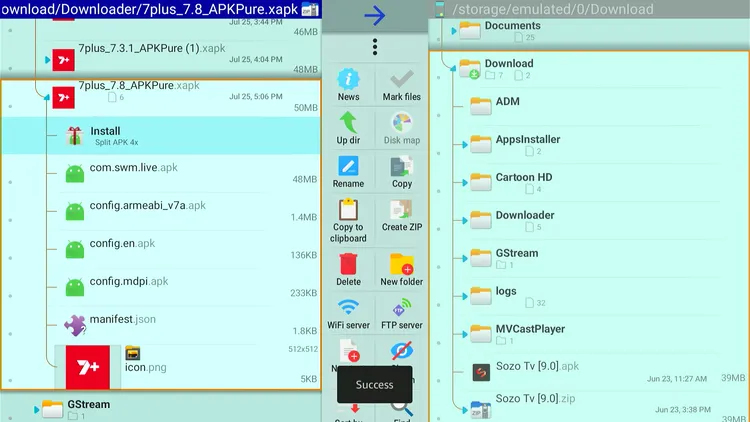Select Create ZIP
The height and width of the screenshot is (422, 750).
click(402, 215)
